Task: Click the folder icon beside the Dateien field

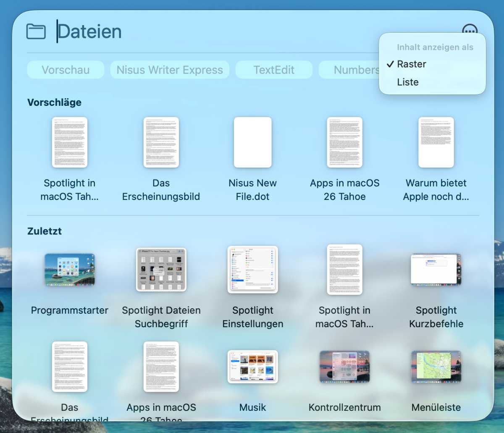Action: click(x=36, y=31)
